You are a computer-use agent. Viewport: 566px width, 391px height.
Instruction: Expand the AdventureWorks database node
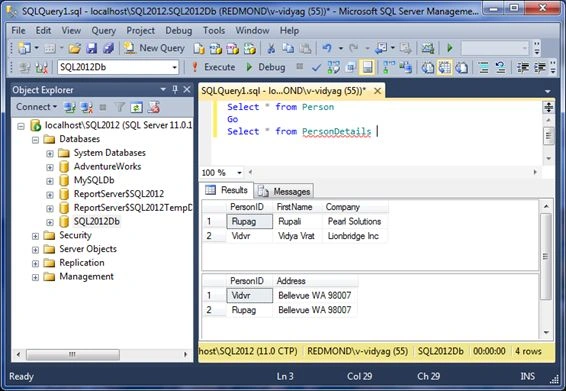coord(49,167)
